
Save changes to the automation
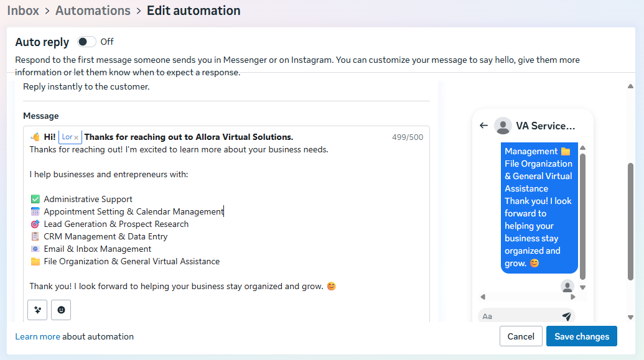[582, 336]
